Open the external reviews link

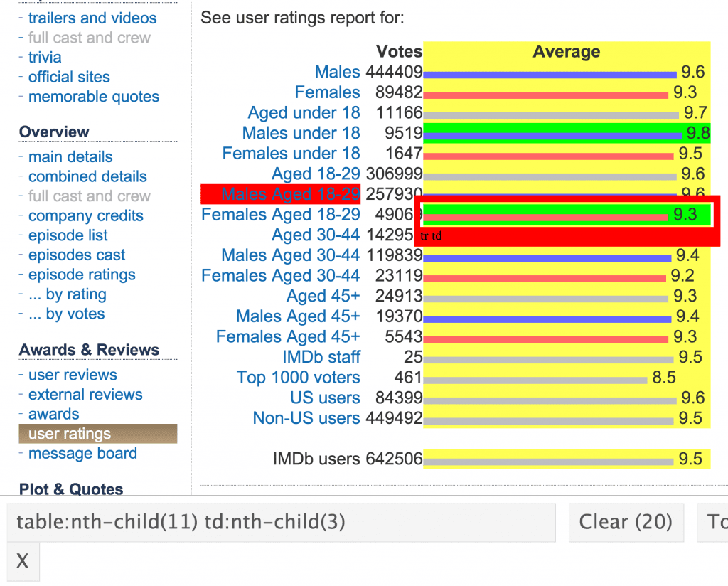(85, 395)
